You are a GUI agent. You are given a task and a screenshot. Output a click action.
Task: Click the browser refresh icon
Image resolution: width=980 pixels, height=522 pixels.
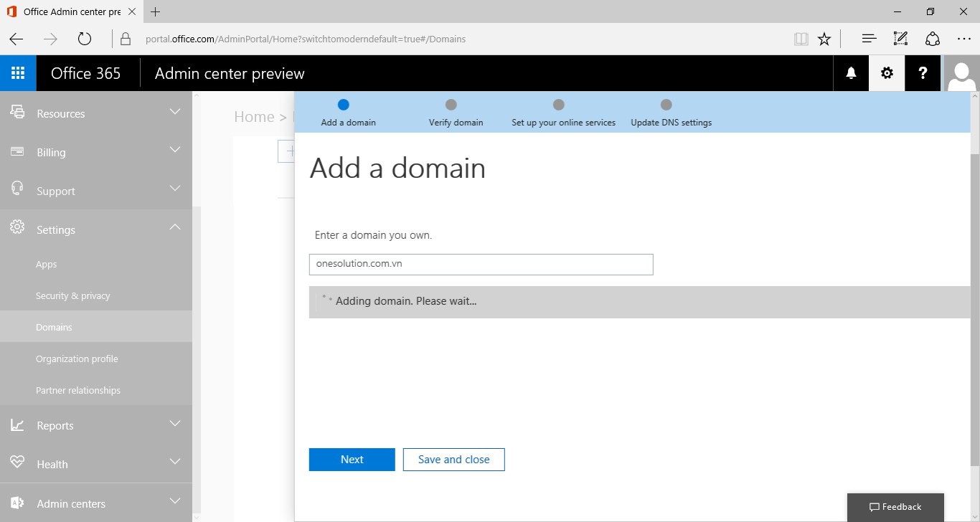(x=85, y=39)
